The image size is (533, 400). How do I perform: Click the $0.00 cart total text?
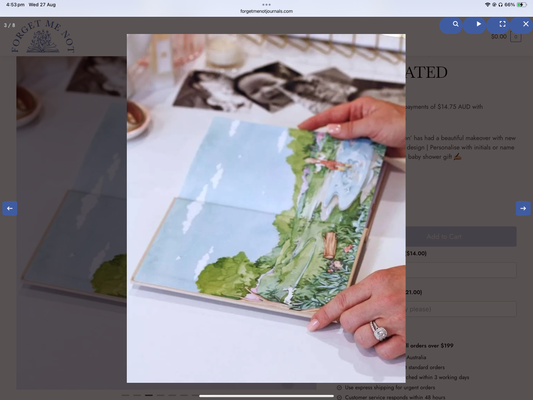[x=499, y=36]
